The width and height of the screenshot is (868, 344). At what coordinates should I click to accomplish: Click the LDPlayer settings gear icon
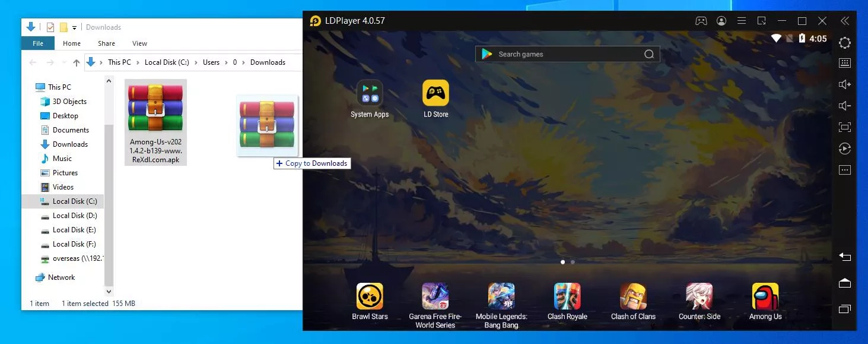pos(845,43)
